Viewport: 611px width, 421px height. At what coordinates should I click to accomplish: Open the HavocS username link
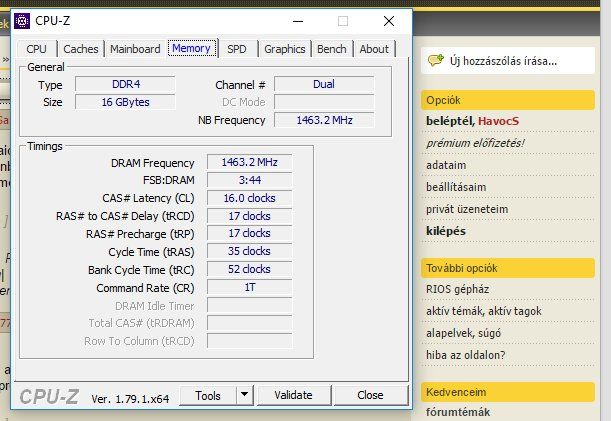coord(498,121)
